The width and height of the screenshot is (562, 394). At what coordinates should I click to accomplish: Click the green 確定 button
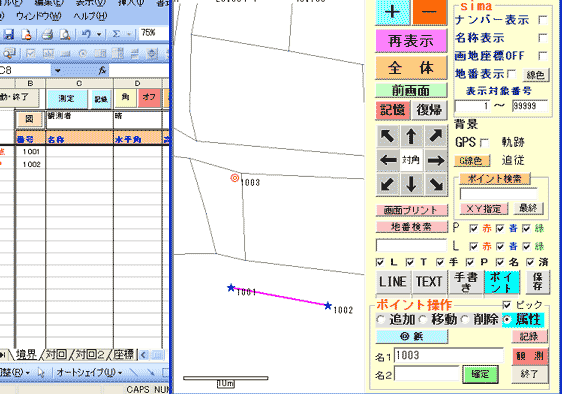tap(480, 374)
